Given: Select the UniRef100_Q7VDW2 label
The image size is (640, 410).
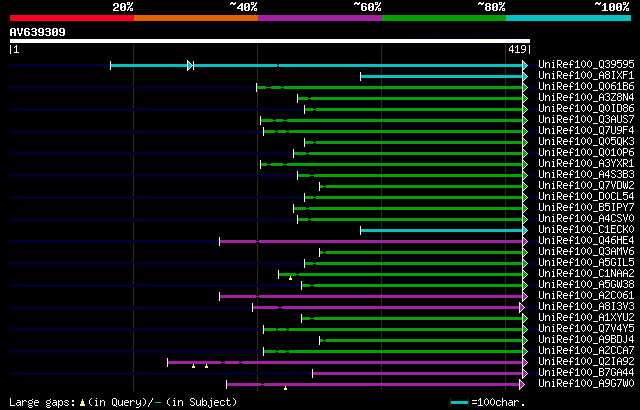Looking at the screenshot, I should 586,186.
